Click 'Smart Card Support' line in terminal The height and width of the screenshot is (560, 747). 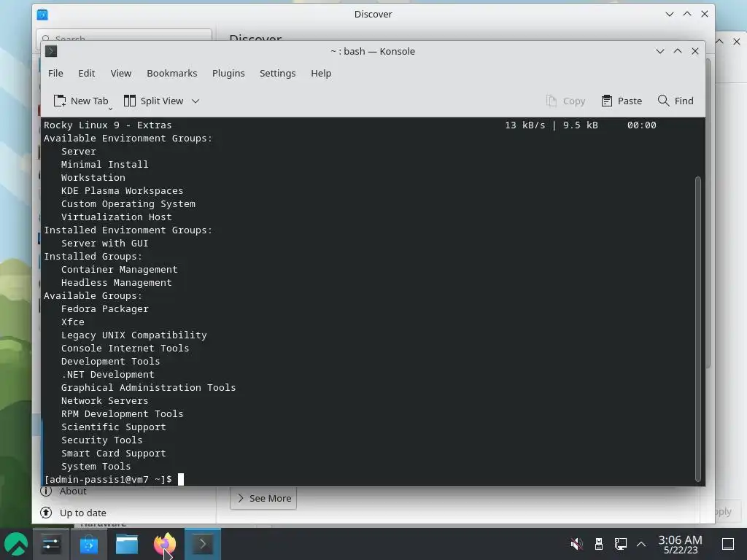(x=113, y=454)
